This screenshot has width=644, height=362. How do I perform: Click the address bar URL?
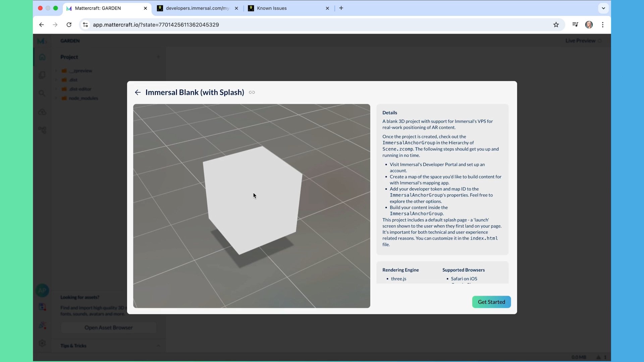click(x=156, y=25)
